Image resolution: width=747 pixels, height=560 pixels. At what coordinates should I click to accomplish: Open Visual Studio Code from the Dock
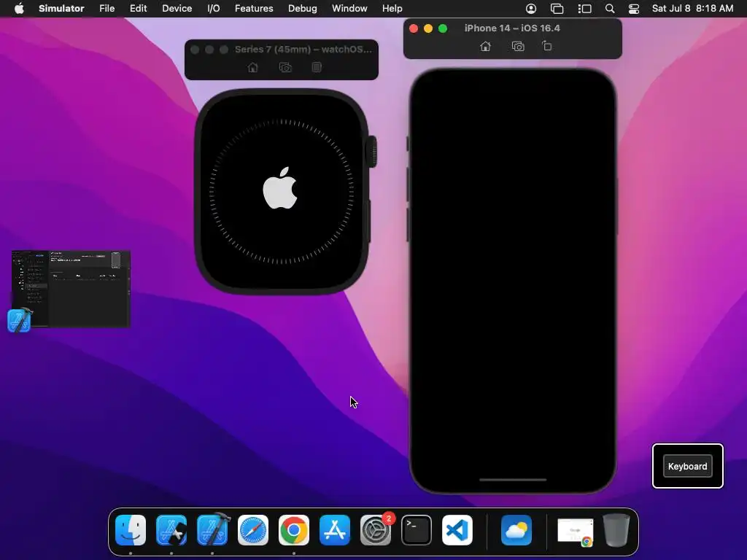tap(457, 529)
